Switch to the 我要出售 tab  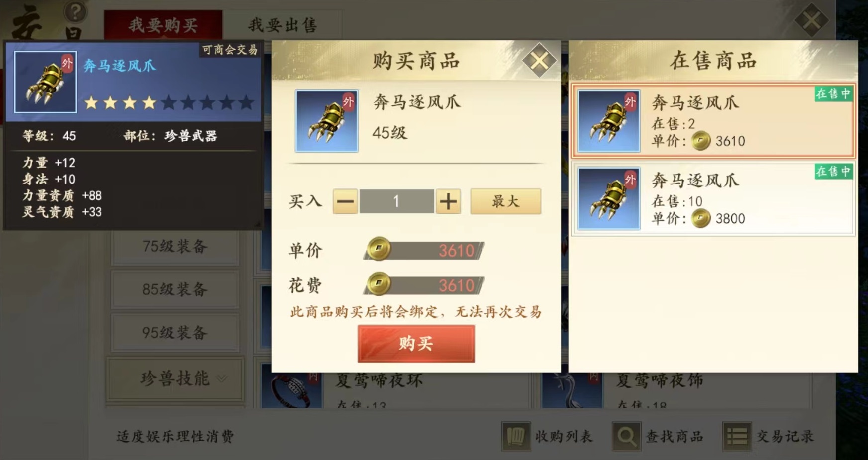(x=283, y=25)
